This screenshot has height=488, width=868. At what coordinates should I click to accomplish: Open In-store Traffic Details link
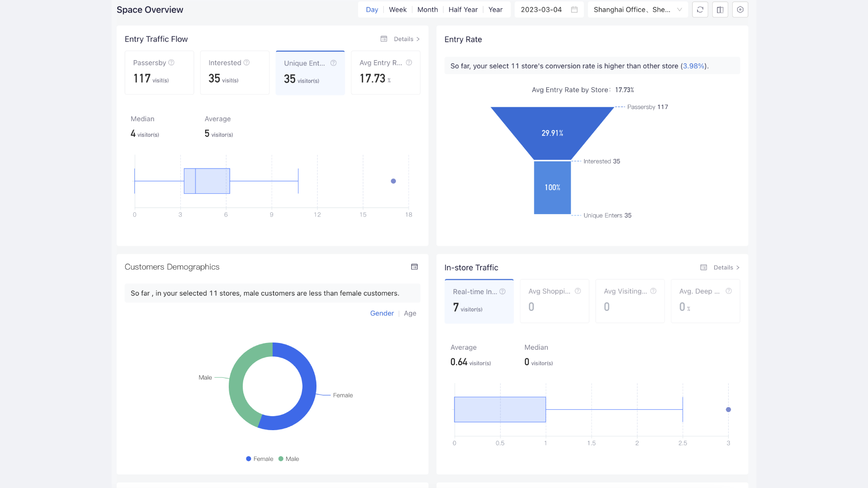(726, 267)
